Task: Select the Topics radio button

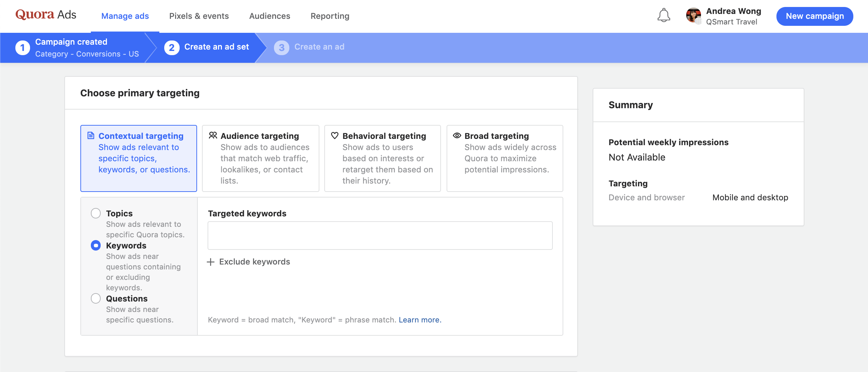Action: pyautogui.click(x=96, y=213)
